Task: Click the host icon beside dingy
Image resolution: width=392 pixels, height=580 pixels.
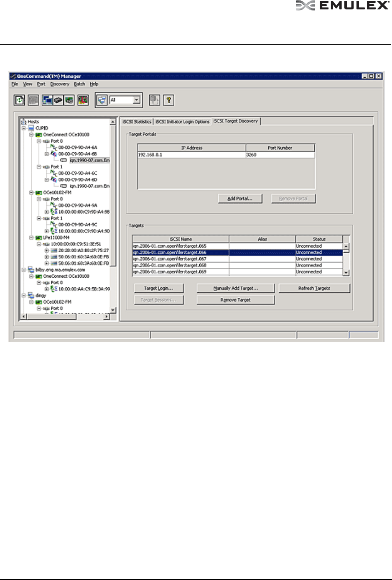Action: (x=31, y=295)
